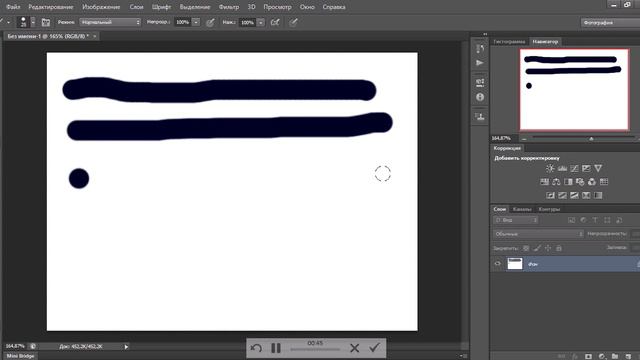640x360 pixels.
Task: Create a new layer group
Action: point(615,356)
